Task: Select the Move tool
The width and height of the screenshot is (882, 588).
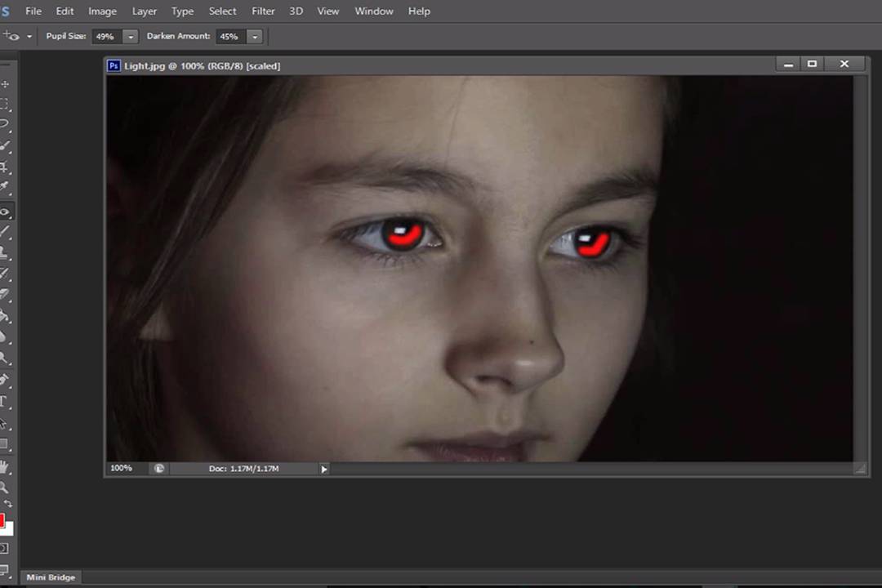Action: tap(5, 84)
